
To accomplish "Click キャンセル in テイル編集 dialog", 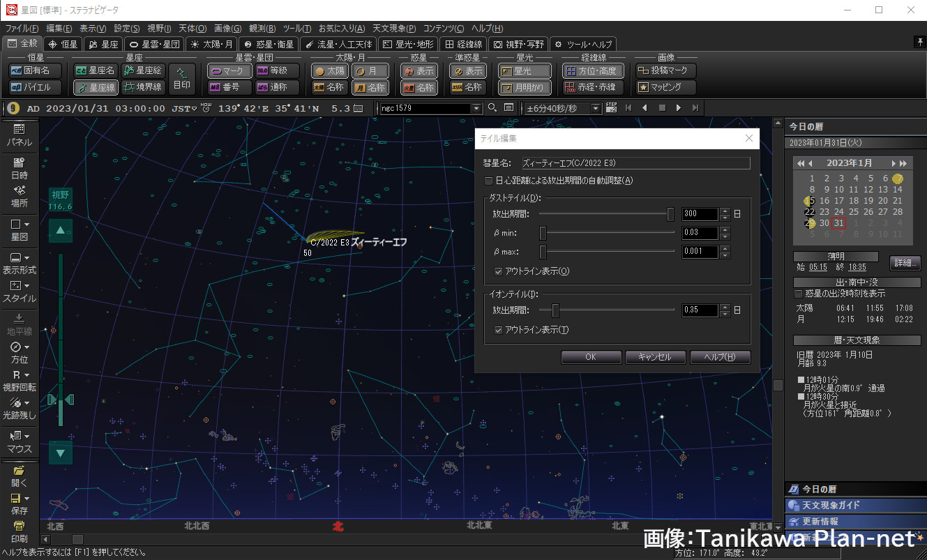I will pos(655,357).
